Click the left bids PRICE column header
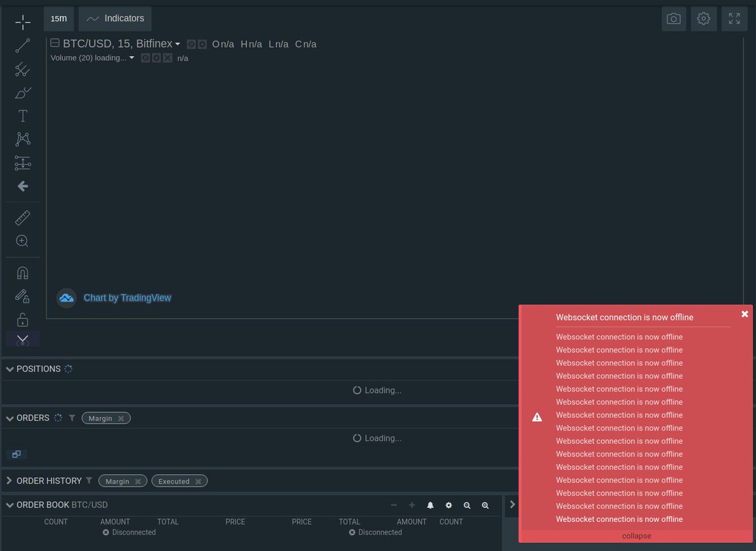The height and width of the screenshot is (551, 756). coord(235,522)
